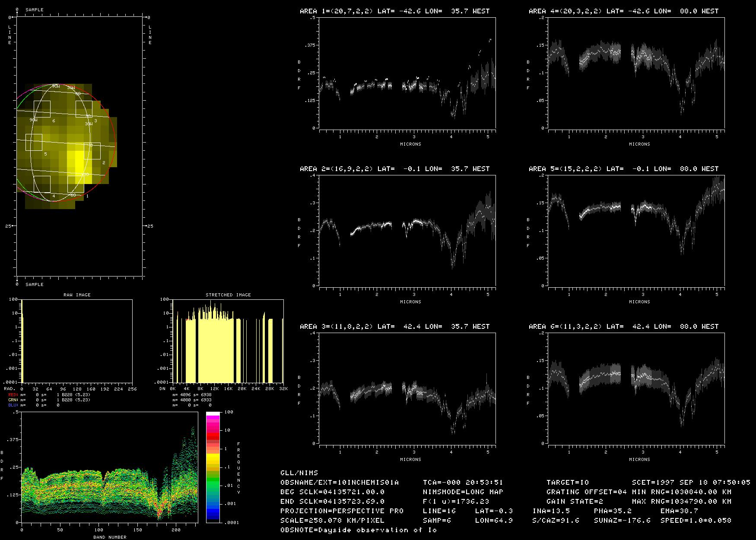Click the RAW IMAGE histogram title

pyautogui.click(x=77, y=295)
